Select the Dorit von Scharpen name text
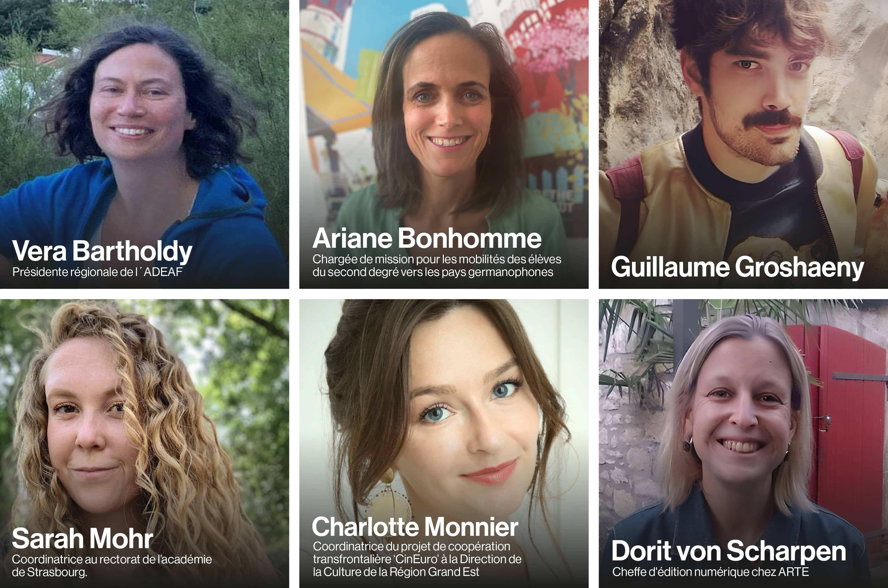 729,551
